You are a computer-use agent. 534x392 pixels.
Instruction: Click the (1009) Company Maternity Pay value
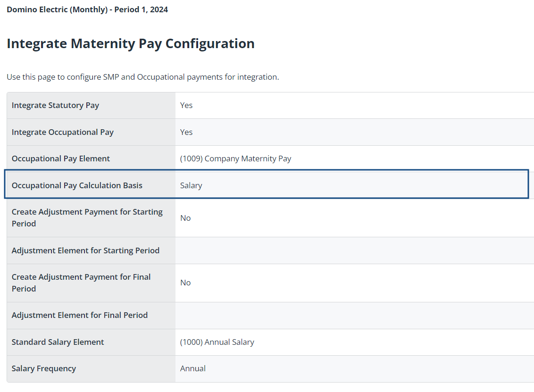pyautogui.click(x=236, y=158)
